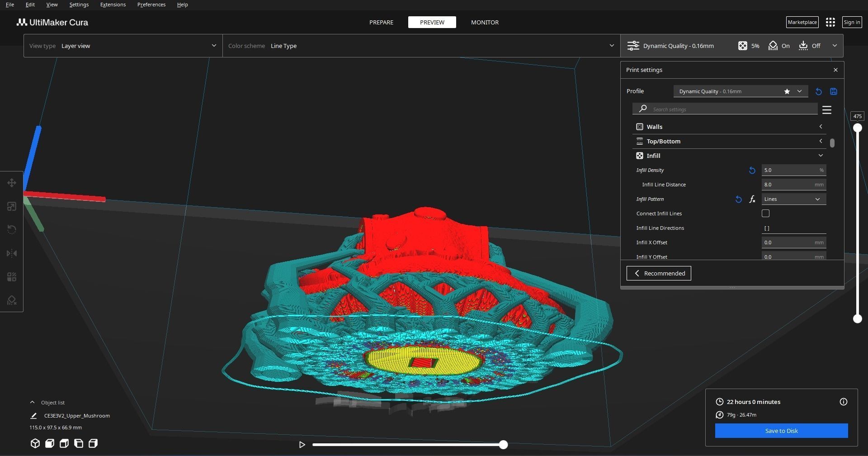Click the Search settings field
The width and height of the screenshot is (868, 456).
[x=725, y=109]
